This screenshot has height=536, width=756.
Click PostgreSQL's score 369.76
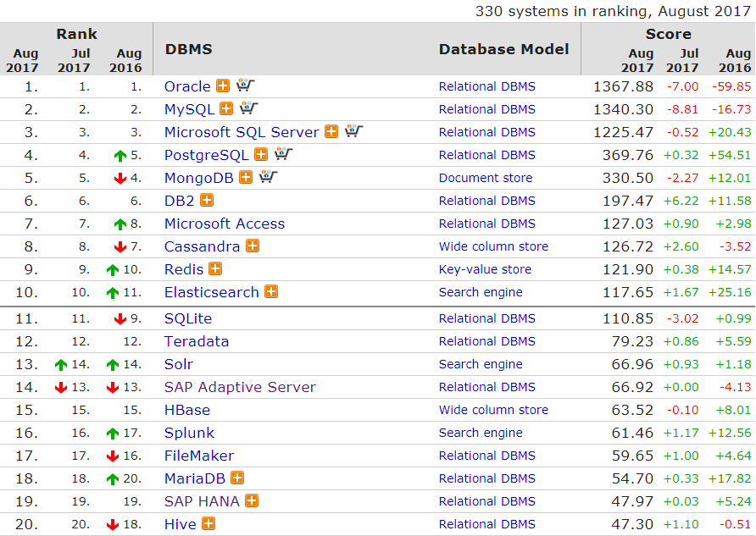(x=628, y=156)
